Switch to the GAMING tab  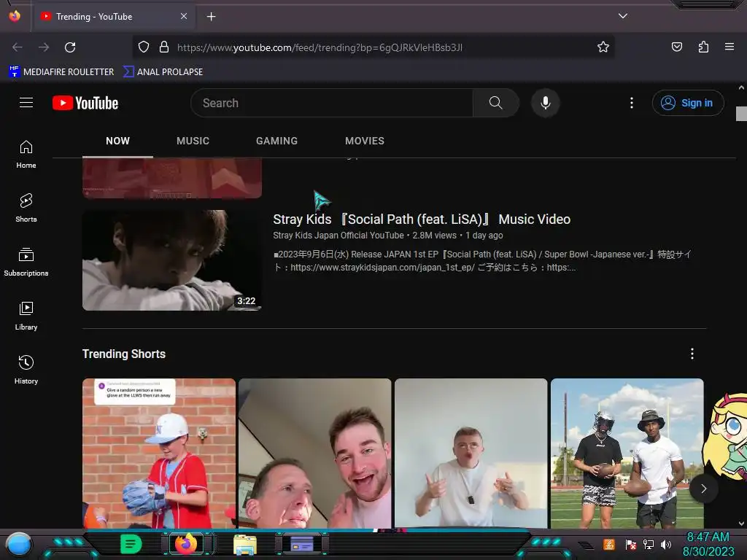click(276, 141)
